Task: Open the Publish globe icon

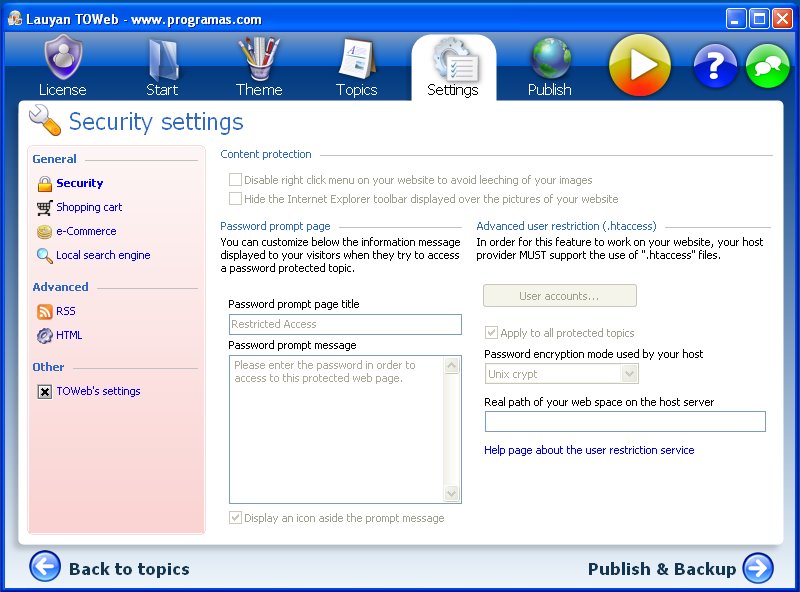Action: click(551, 58)
